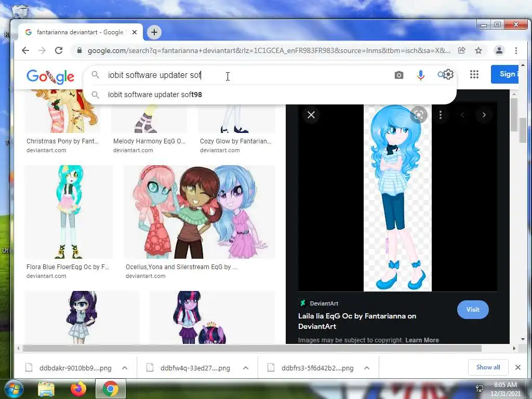Click the large Laila lia preview image

coord(397,198)
